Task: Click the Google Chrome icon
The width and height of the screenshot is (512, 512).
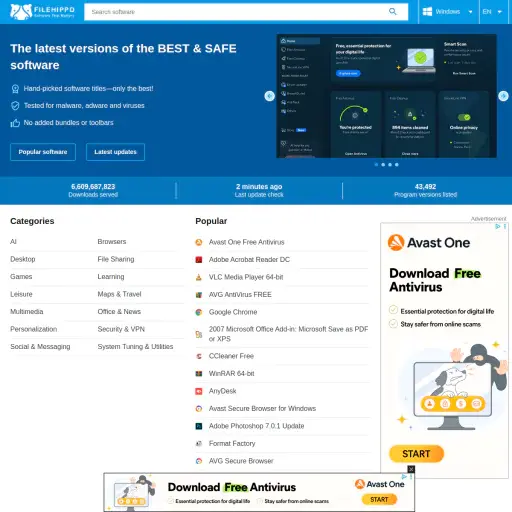Action: coord(199,312)
